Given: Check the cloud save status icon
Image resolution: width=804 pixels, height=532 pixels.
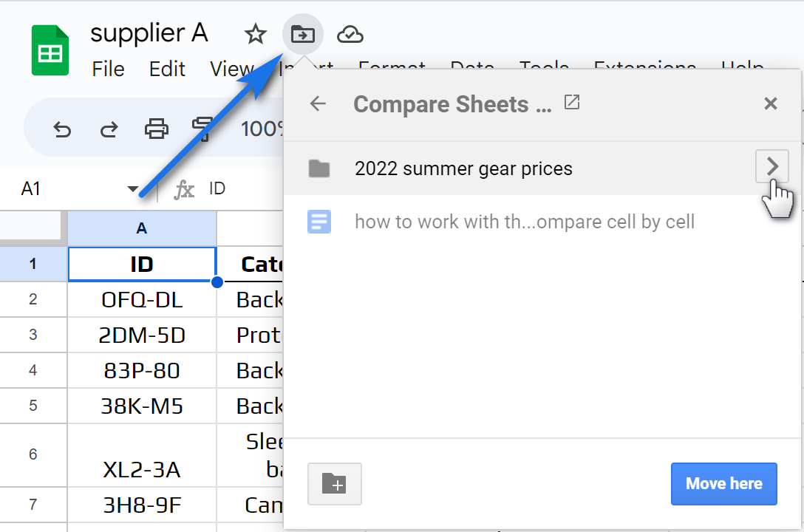Looking at the screenshot, I should click(350, 35).
